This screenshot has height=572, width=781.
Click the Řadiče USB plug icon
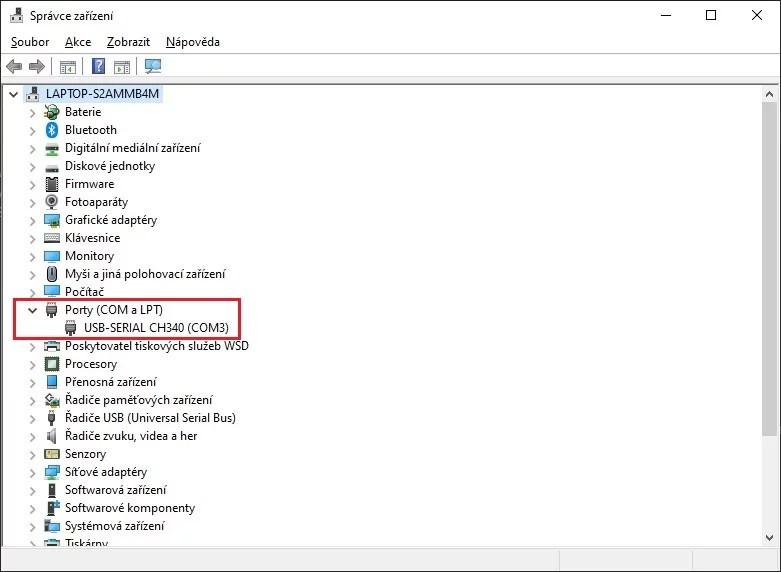coord(51,418)
